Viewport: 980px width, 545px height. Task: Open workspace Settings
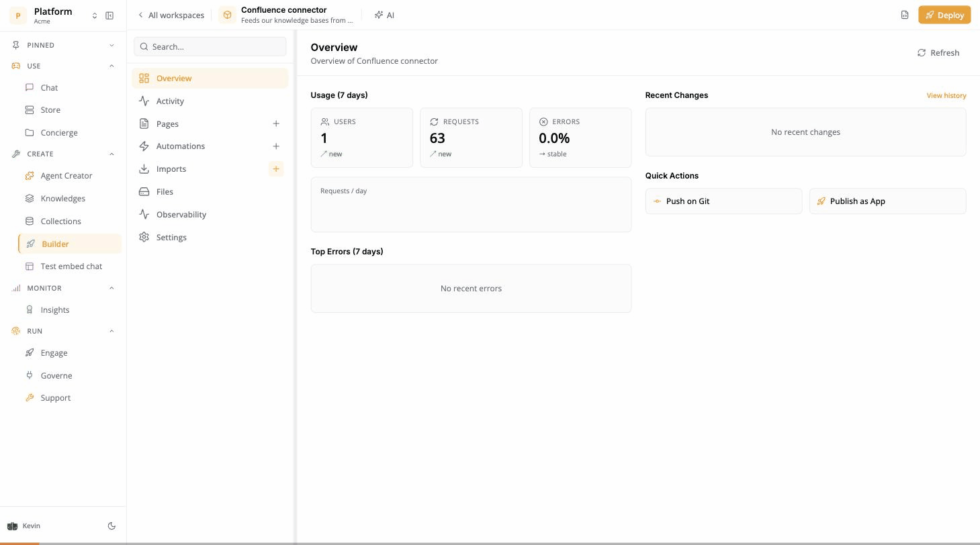[x=210, y=238]
